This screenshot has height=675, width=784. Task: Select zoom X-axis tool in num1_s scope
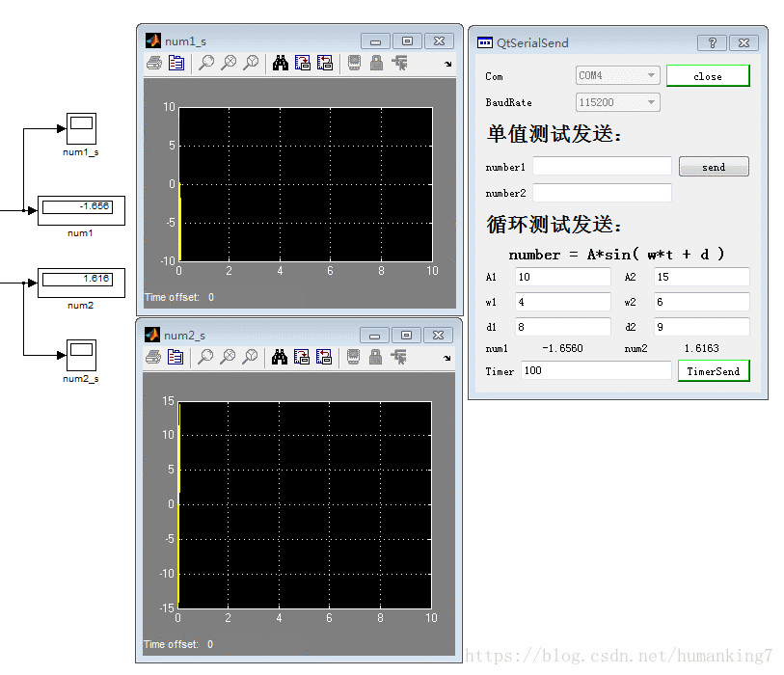(x=229, y=63)
